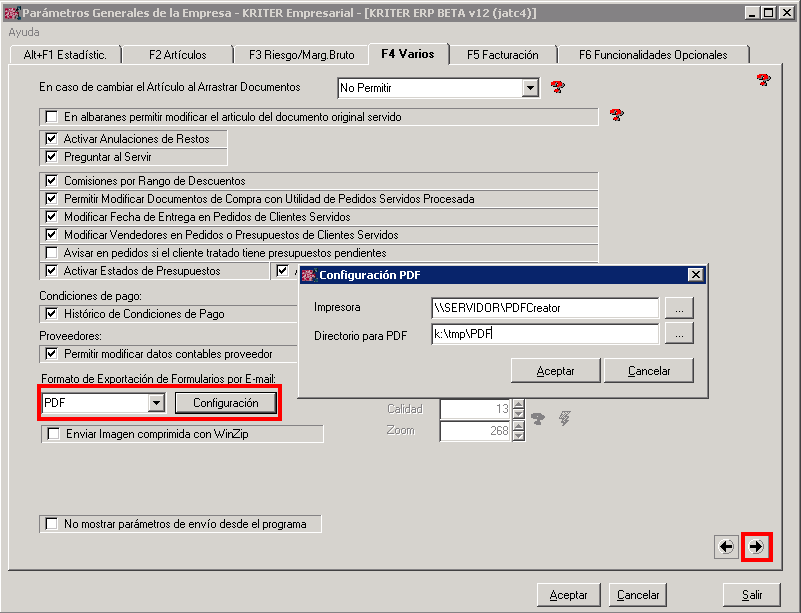Screen dimensions: 801x613
Task: Click the Impresora text field
Action: click(x=545, y=308)
